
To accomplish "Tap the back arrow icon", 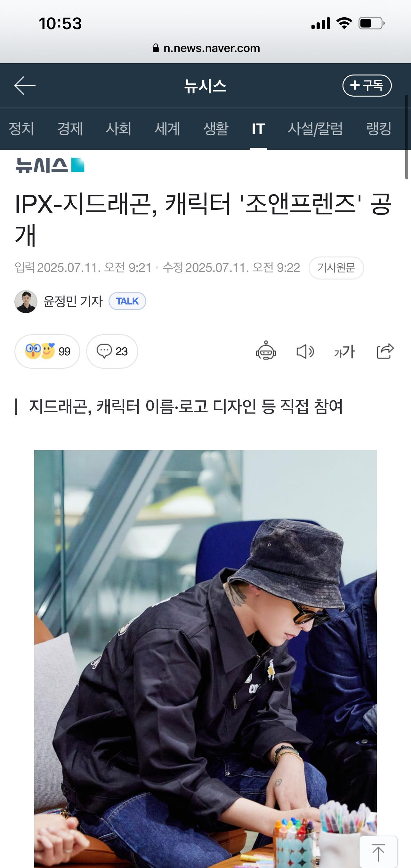I will (25, 85).
